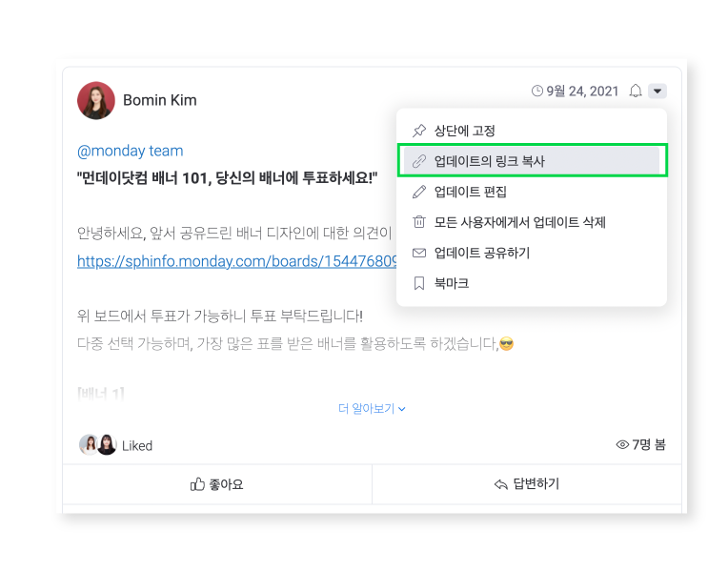Click the line starting 위 보드에서 투표가
Screen dimensions: 728x572
click(x=219, y=316)
